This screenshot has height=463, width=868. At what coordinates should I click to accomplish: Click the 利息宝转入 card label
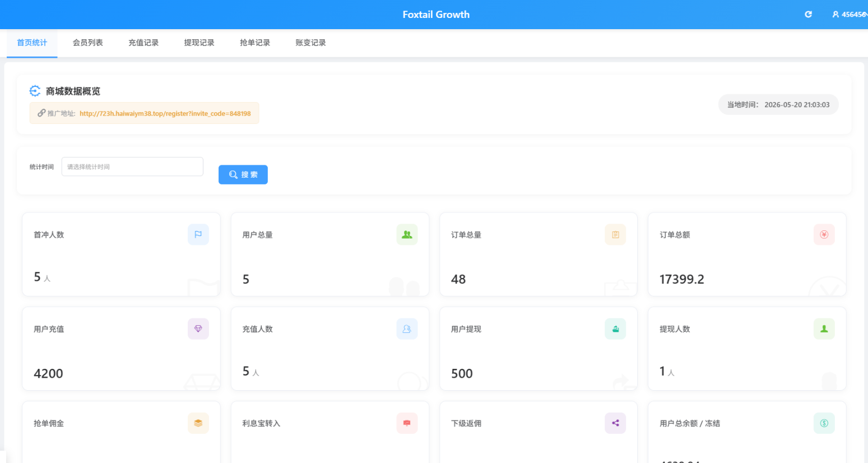point(261,423)
